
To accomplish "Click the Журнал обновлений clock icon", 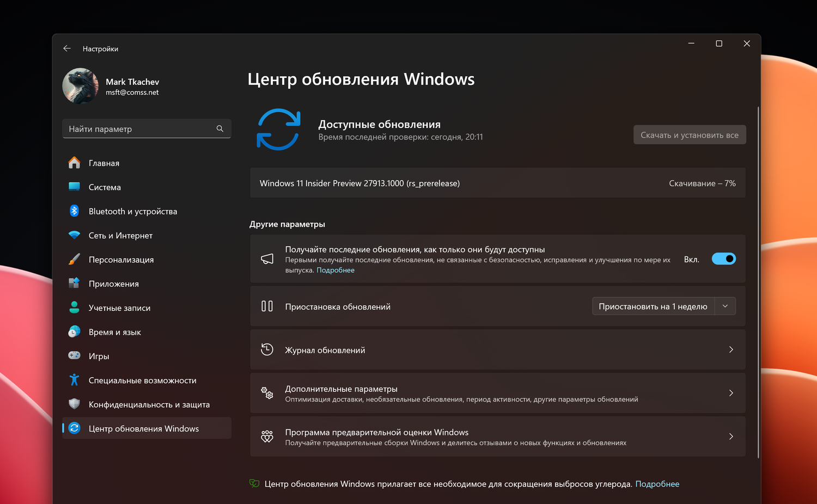I will click(x=267, y=349).
